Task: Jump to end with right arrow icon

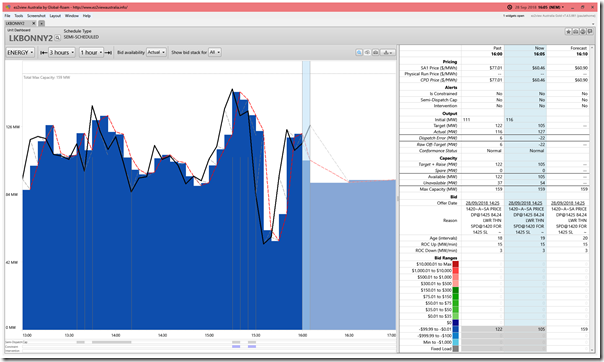Action: [x=108, y=52]
